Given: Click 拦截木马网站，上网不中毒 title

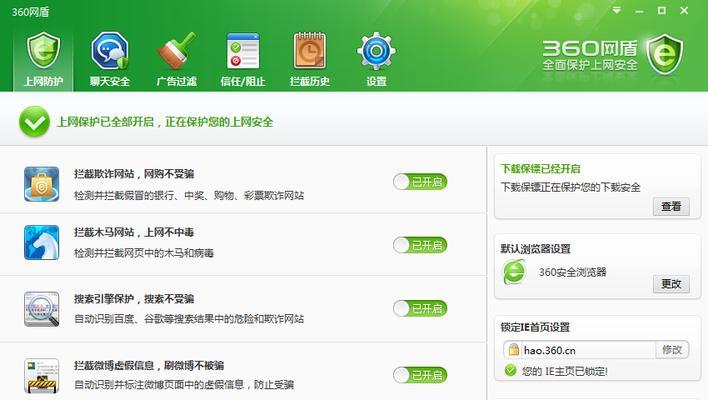Looking at the screenshot, I should click(x=134, y=233).
